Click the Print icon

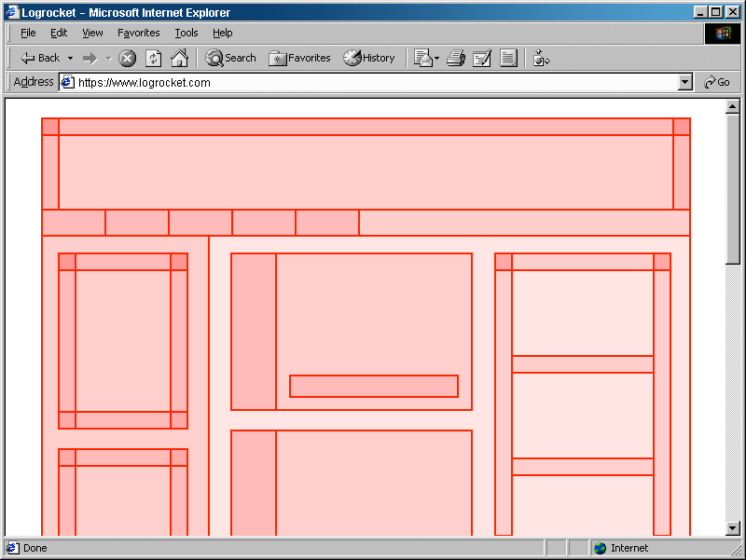(x=456, y=58)
